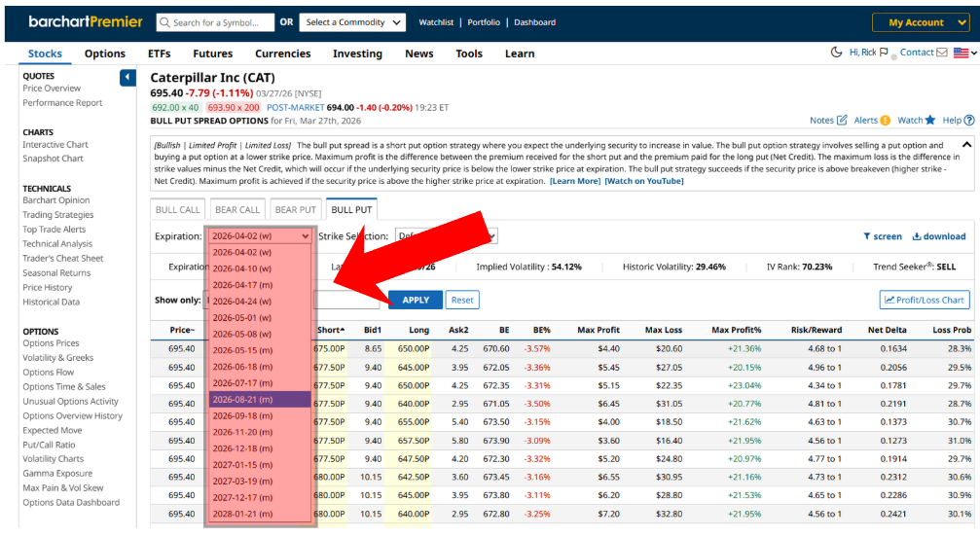Sort table by Risk/Reward column

click(x=817, y=330)
